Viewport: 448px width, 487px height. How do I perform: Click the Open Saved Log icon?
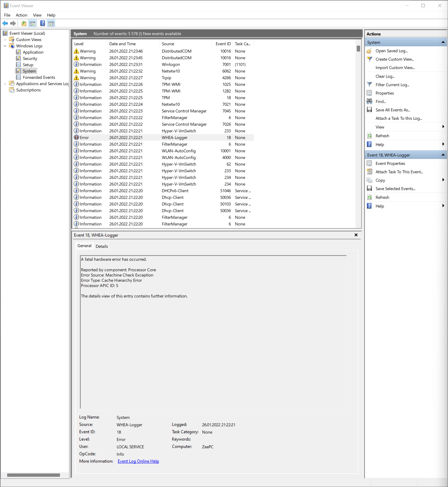point(369,50)
